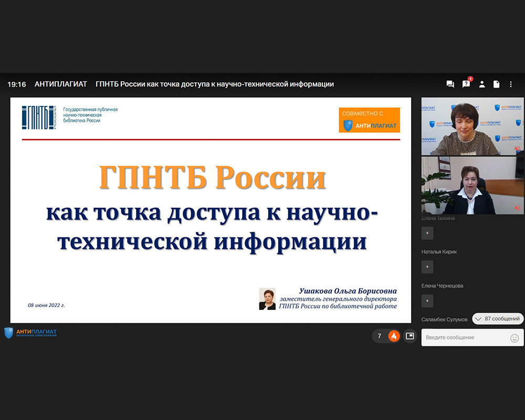Open the questions icon with red badge
The width and height of the screenshot is (525, 420).
point(466,83)
